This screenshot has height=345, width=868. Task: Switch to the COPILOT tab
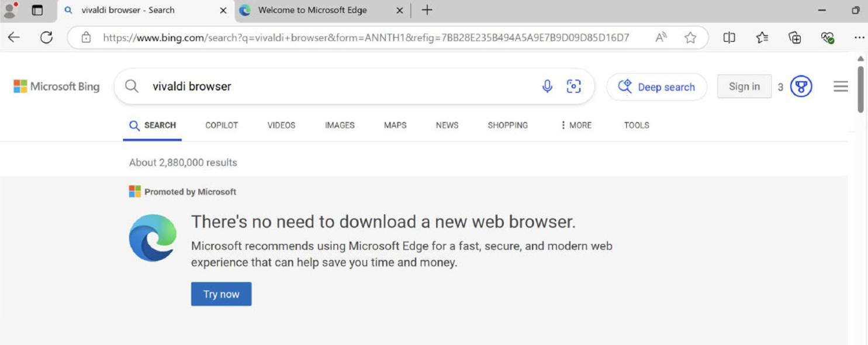(222, 125)
